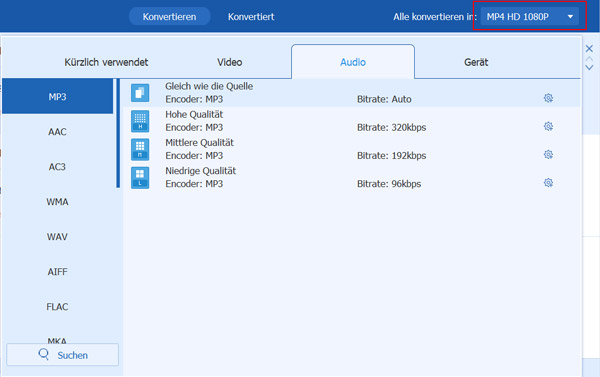Viewport: 600px width, 377px height.
Task: Click the Gleich wie die Quelle preset icon
Action: (x=140, y=93)
